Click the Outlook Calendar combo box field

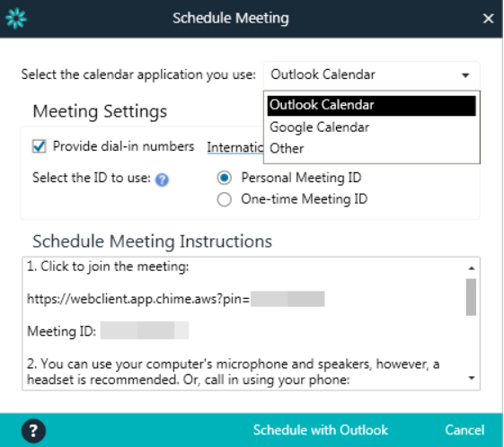(x=372, y=74)
